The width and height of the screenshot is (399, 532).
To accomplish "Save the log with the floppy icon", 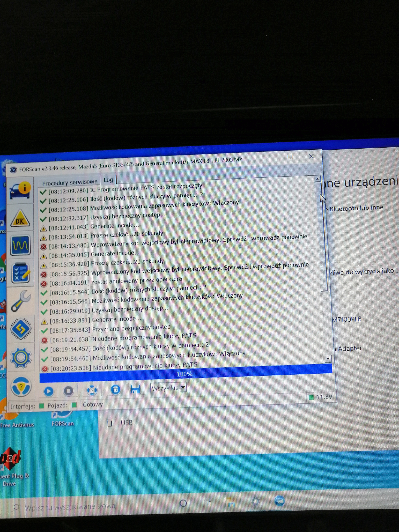I will [x=135, y=389].
